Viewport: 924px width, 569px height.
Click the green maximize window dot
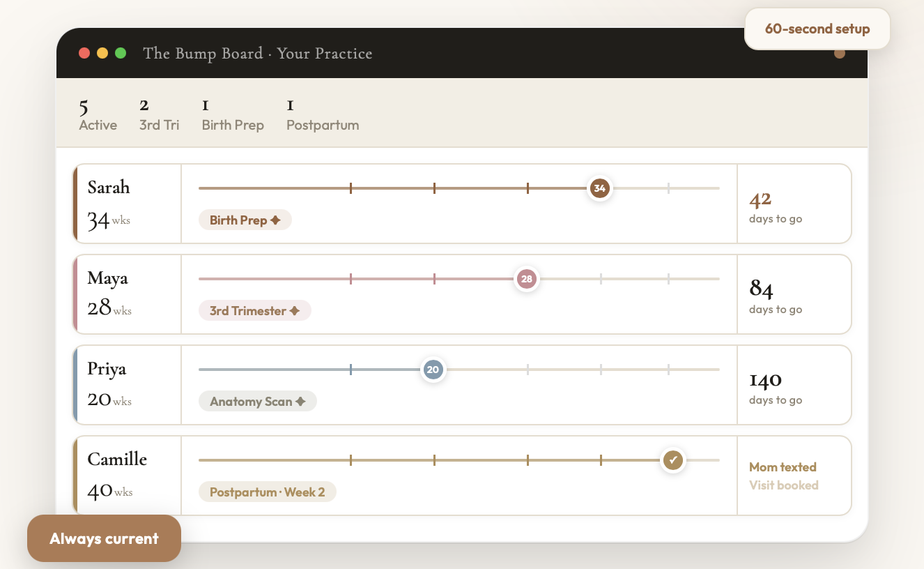tap(121, 53)
